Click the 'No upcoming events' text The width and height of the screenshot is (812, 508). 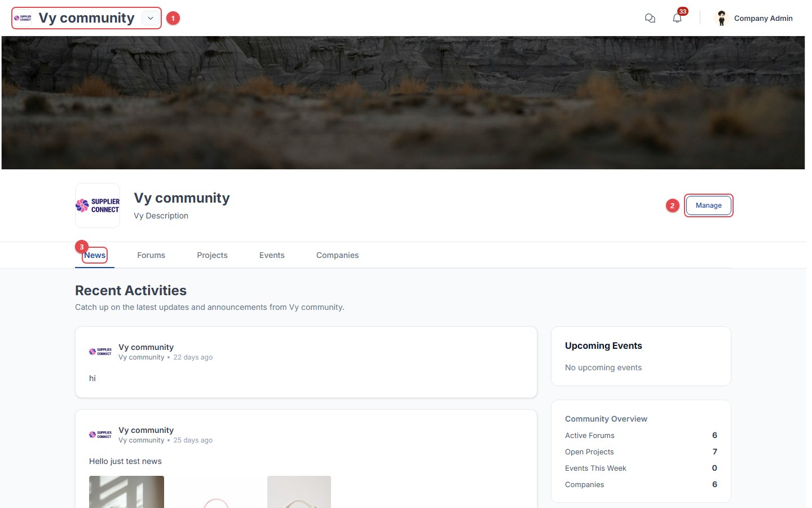603,367
